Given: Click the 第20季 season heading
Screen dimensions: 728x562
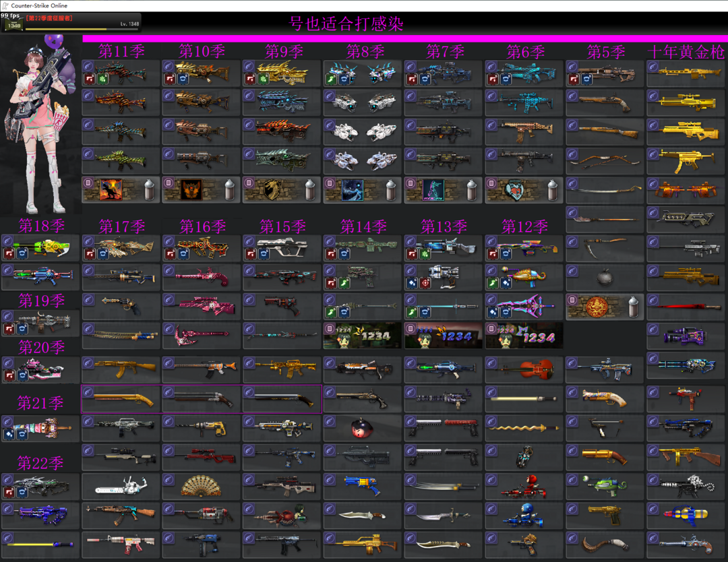Looking at the screenshot, I should [41, 347].
